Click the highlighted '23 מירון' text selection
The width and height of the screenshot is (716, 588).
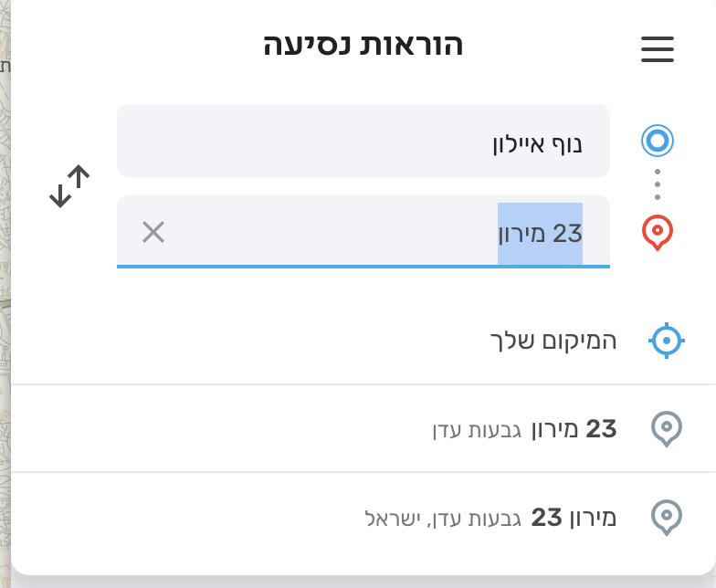coord(540,234)
